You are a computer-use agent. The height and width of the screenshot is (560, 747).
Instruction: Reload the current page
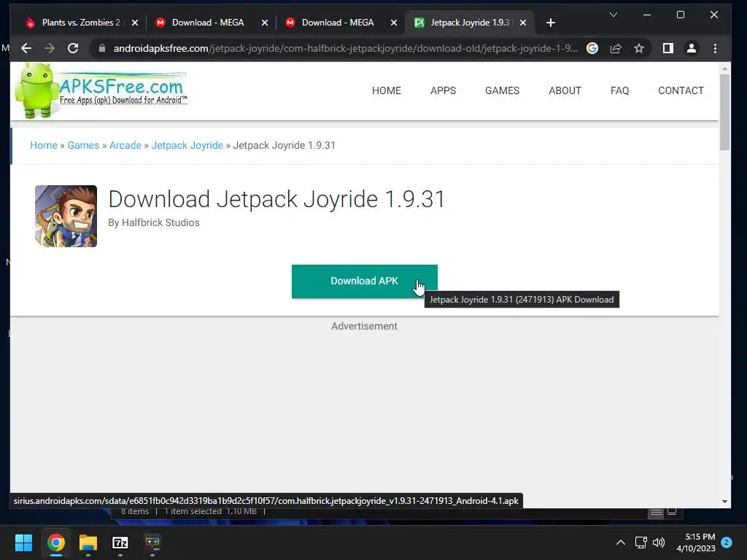[73, 48]
